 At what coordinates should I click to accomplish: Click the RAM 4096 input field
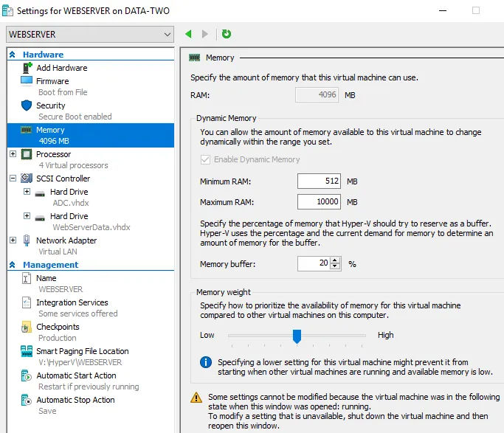pos(317,94)
